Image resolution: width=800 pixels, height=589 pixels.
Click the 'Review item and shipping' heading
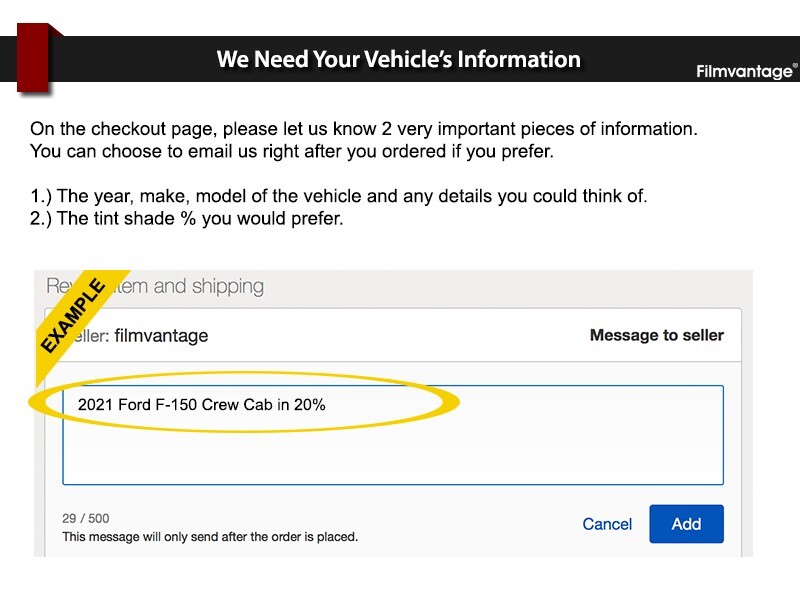155,286
